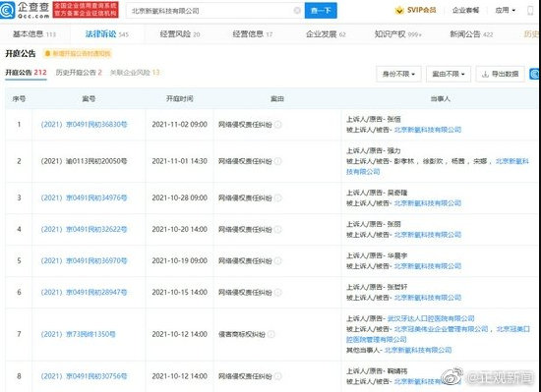Click the 案号 column header

tap(89, 99)
